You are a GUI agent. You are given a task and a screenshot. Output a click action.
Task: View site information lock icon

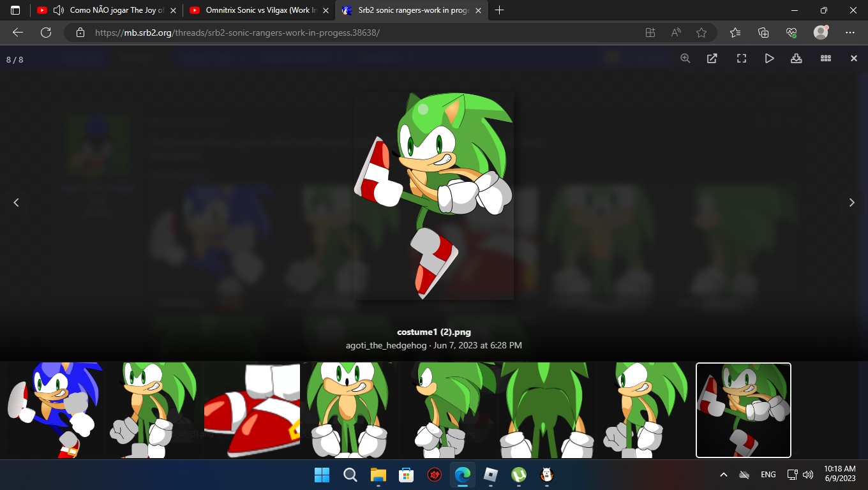coord(80,33)
